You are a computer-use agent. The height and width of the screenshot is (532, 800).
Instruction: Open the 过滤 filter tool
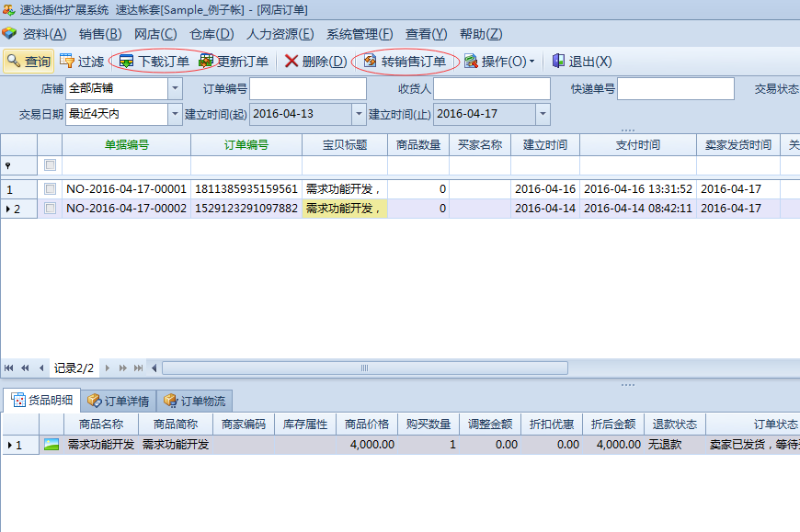coord(67,62)
